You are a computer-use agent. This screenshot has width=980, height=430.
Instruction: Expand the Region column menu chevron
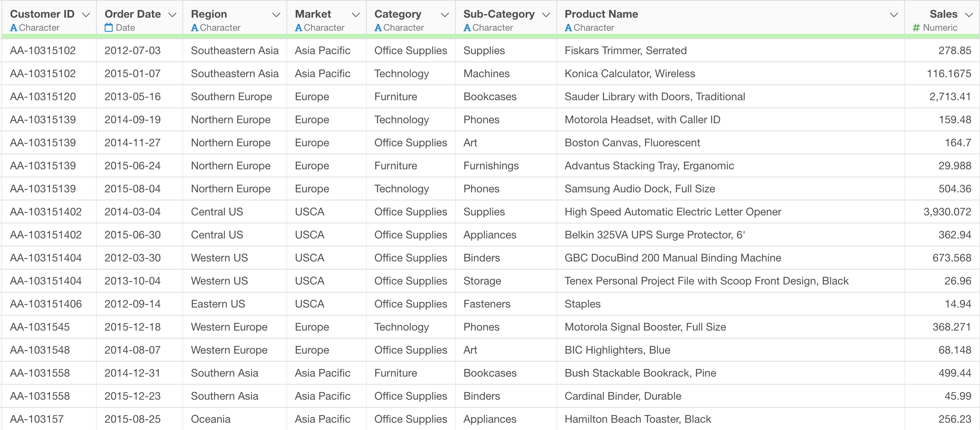276,15
